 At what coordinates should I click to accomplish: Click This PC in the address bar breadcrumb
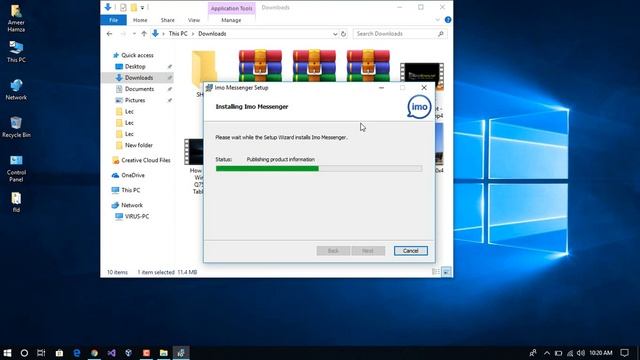pyautogui.click(x=178, y=34)
